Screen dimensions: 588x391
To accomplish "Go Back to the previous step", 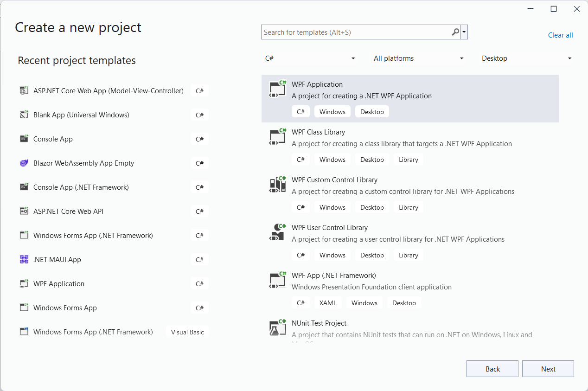I will coord(492,369).
